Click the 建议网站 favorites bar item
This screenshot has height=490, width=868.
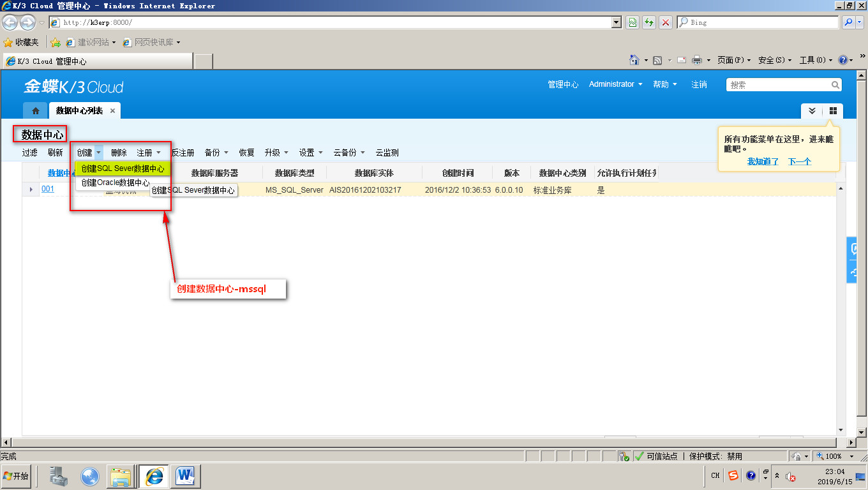pyautogui.click(x=91, y=42)
